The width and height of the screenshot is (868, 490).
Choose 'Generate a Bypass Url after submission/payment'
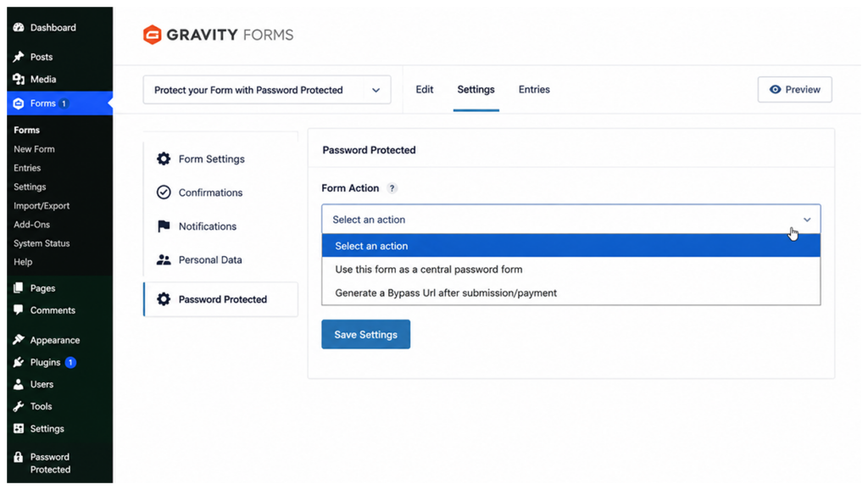coord(570,292)
